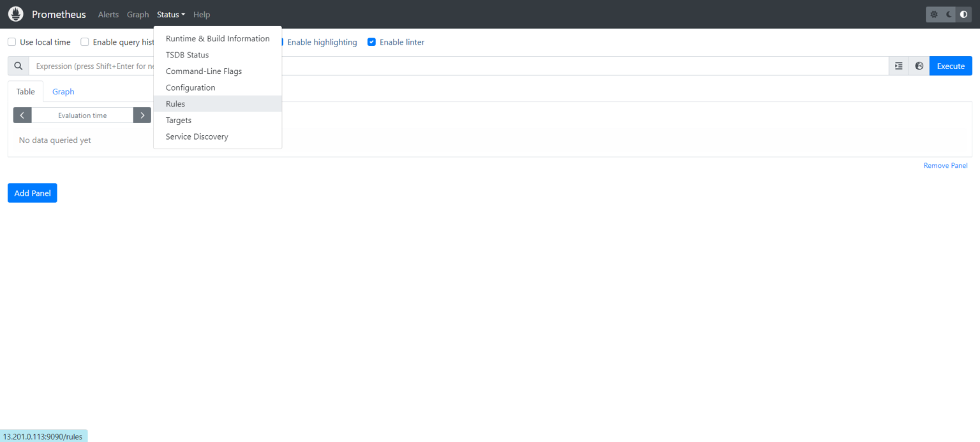Screen dimensions: 980x442
Task: Open the Status dropdown menu
Action: pos(170,14)
